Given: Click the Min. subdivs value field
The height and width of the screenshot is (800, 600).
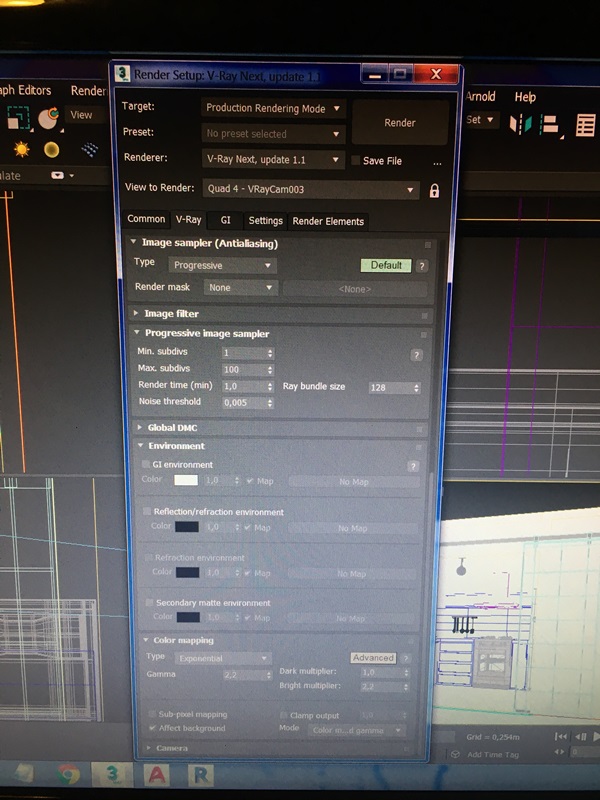Looking at the screenshot, I should [x=244, y=353].
